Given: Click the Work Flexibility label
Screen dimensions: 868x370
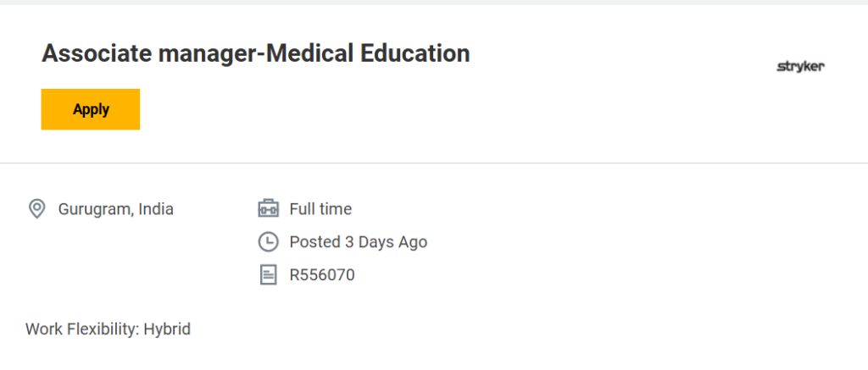Looking at the screenshot, I should (81, 329).
